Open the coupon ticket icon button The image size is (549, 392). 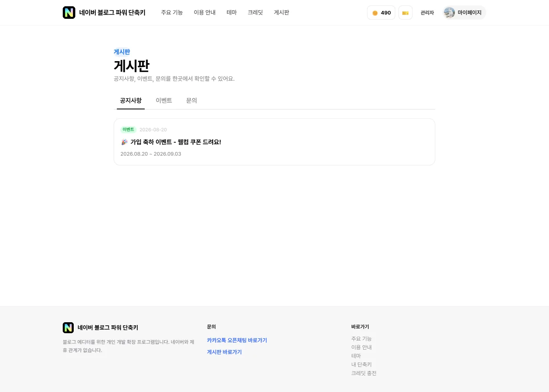[405, 13]
